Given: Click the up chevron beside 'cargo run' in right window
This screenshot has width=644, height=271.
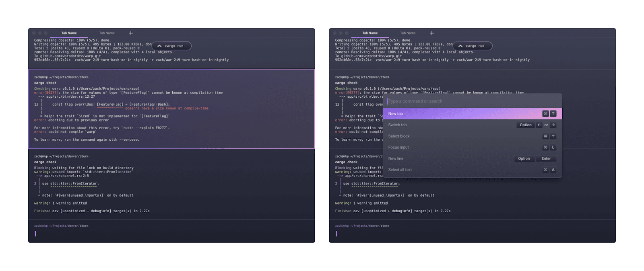Looking at the screenshot, I should click(460, 46).
